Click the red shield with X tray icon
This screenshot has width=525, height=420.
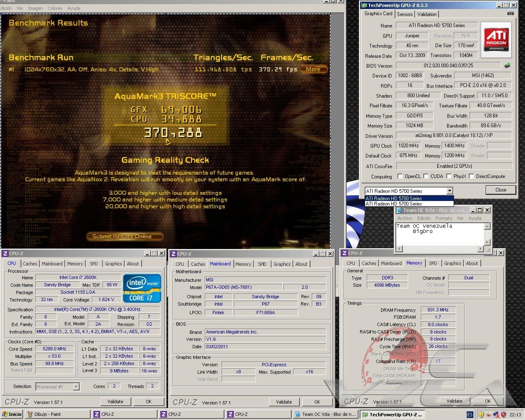click(504, 415)
